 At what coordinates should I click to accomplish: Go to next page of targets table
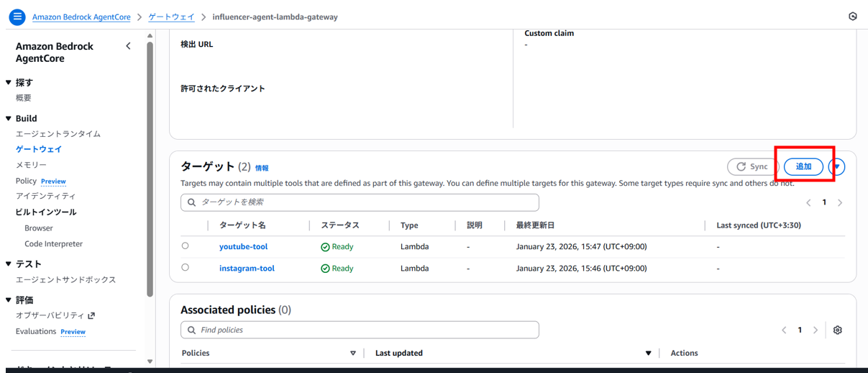point(840,203)
